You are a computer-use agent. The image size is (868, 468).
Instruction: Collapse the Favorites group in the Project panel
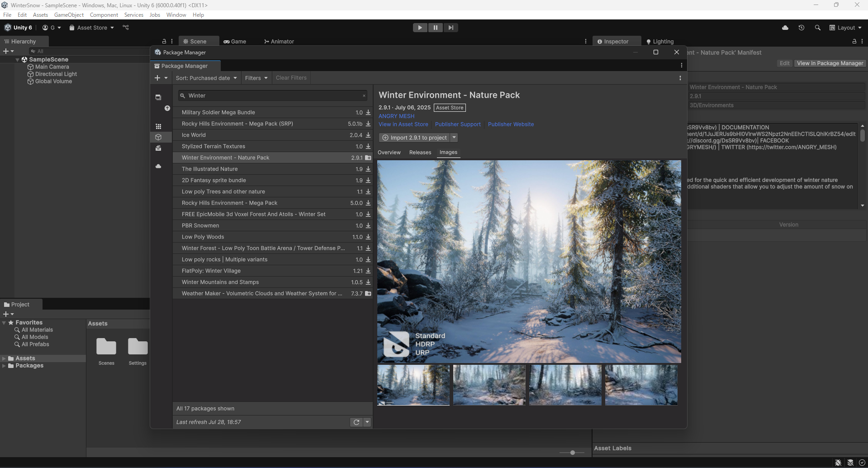point(4,323)
